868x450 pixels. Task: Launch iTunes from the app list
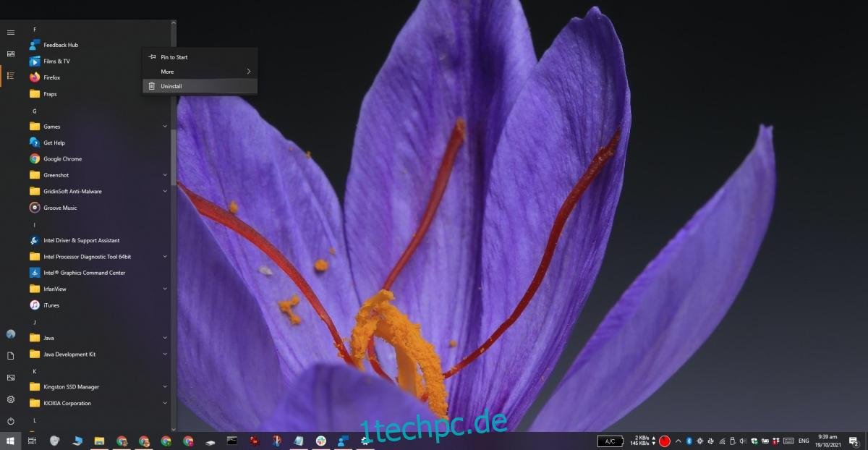98,305
